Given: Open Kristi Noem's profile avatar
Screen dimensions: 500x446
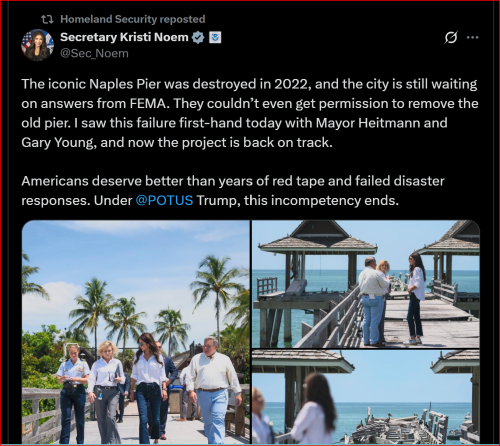Looking at the screenshot, I should [38, 45].
